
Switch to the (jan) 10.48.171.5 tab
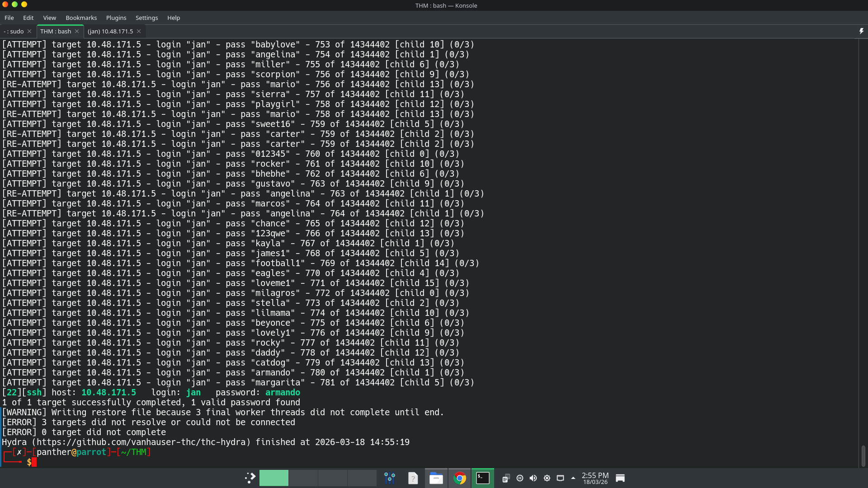[x=110, y=31]
